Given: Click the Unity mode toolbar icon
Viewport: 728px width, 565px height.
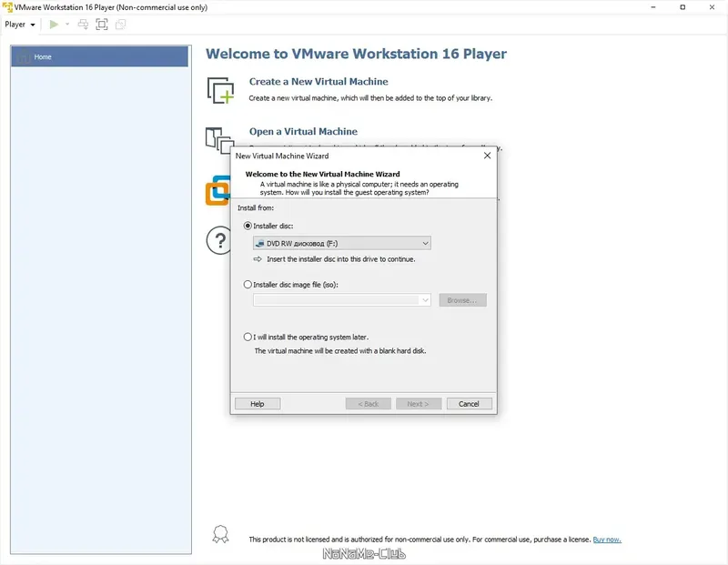Looking at the screenshot, I should [x=120, y=25].
